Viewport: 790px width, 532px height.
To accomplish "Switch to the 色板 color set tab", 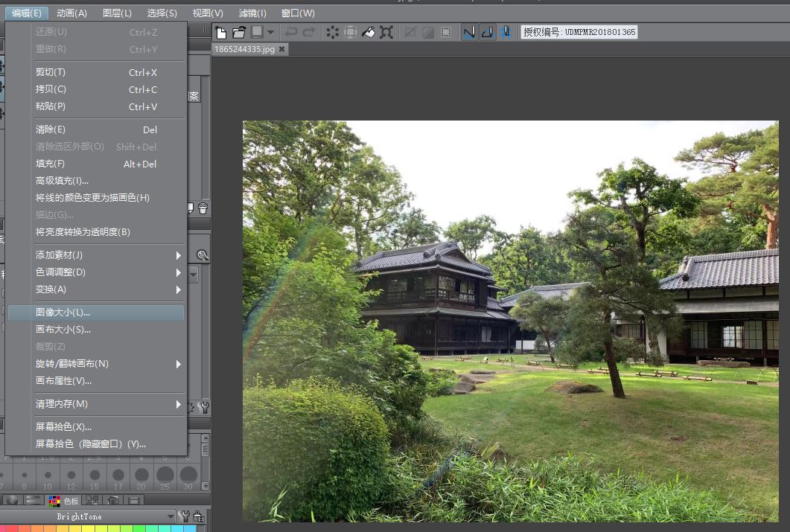I will pos(64,501).
